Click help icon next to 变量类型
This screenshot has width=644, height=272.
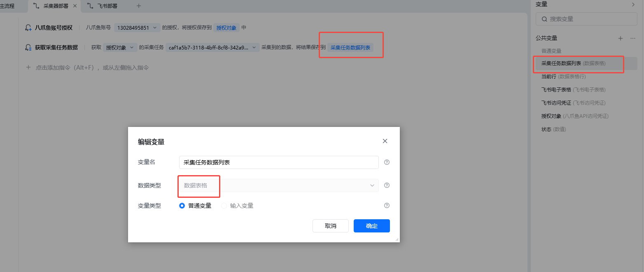(x=387, y=205)
